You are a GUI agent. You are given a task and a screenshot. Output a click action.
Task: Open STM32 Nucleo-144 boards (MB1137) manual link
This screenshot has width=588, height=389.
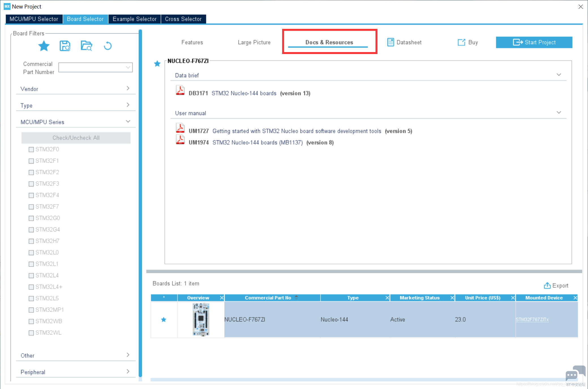[x=257, y=143]
